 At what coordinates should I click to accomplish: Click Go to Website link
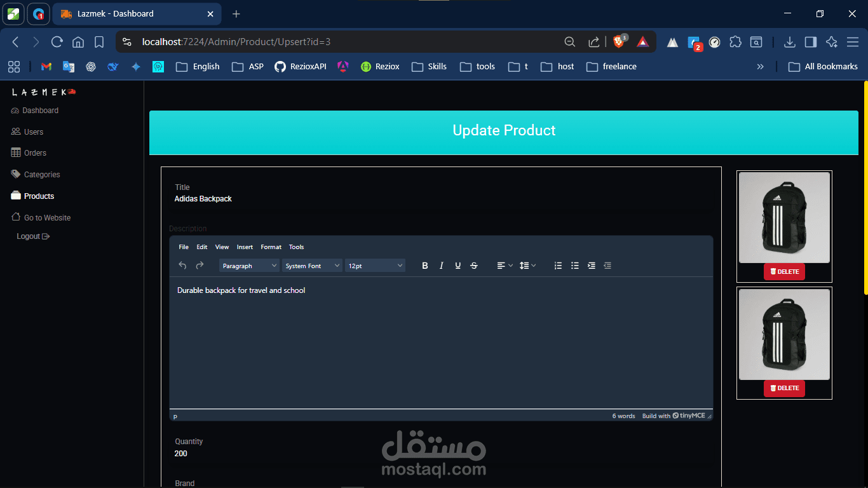tap(41, 217)
